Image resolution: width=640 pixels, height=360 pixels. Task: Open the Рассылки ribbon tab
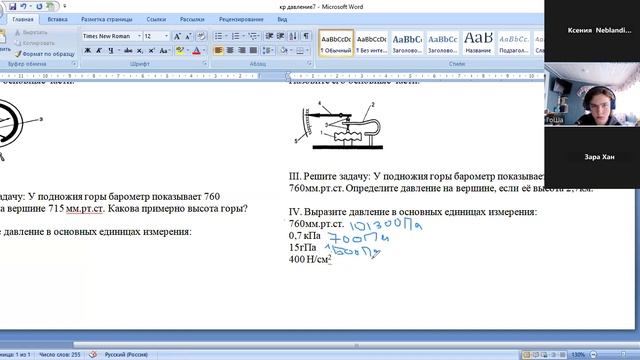coord(192,19)
